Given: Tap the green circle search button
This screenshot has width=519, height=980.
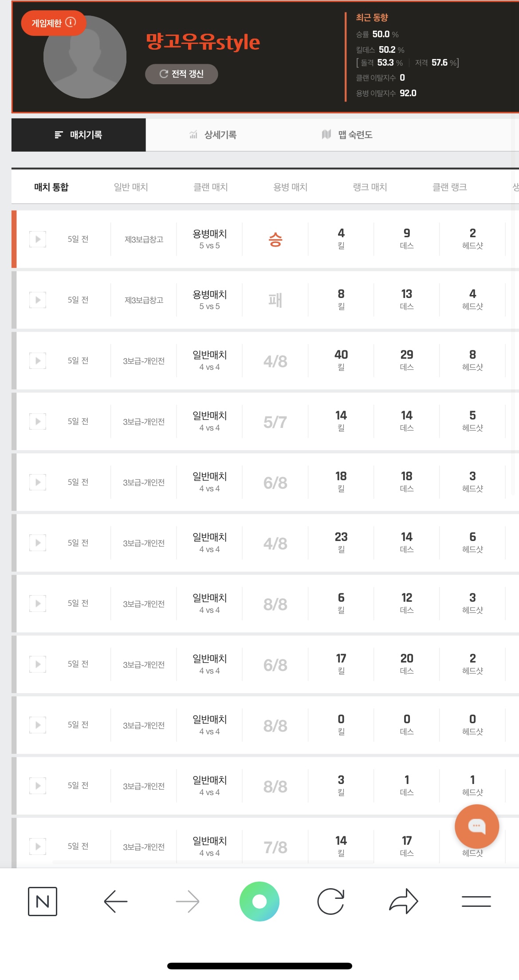Looking at the screenshot, I should click(x=259, y=902).
